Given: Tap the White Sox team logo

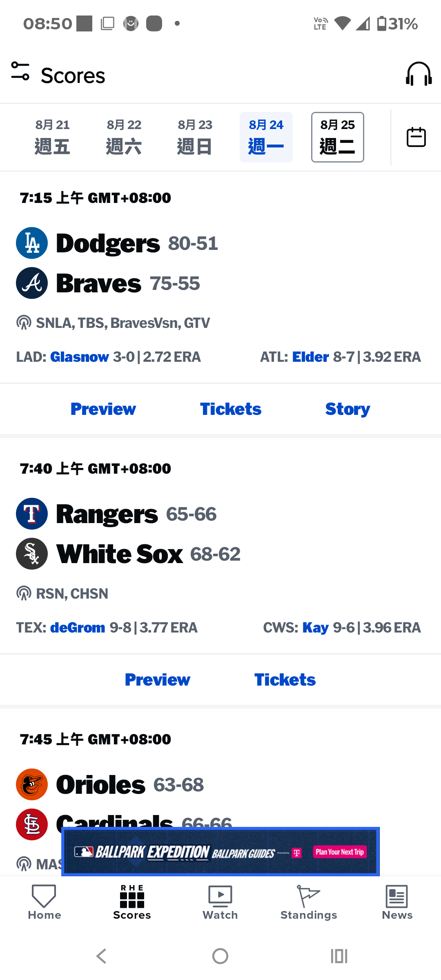Looking at the screenshot, I should tap(32, 554).
